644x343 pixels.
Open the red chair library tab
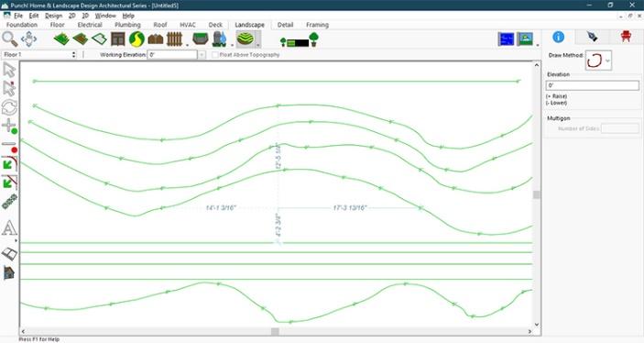pos(626,37)
